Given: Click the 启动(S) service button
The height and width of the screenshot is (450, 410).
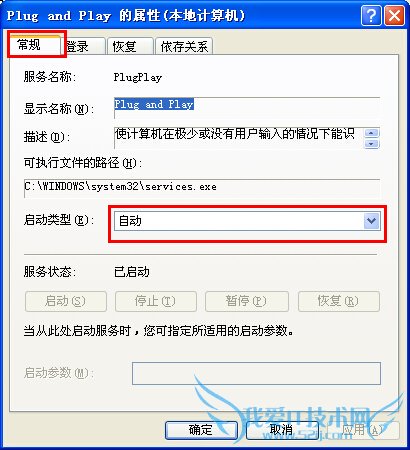Looking at the screenshot, I should (x=66, y=301).
